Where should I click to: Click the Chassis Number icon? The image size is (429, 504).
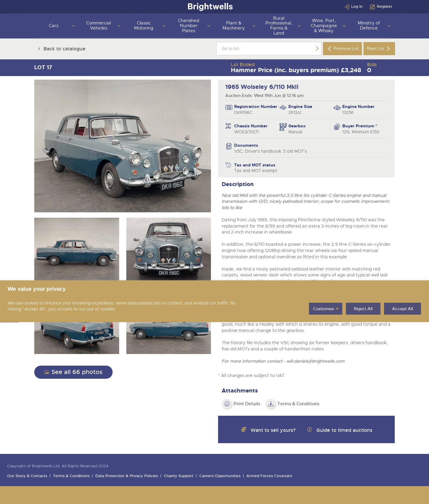pos(229,126)
